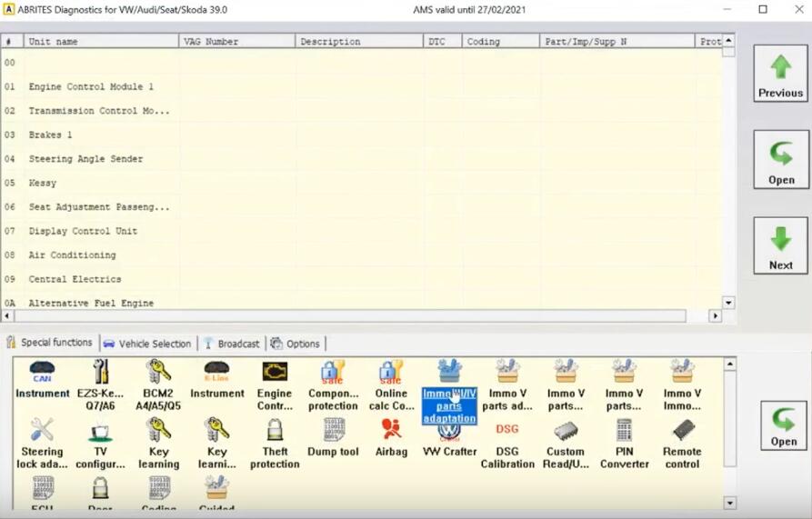Click the Next arrow button
Viewport: 812px width, 519px height.
[x=780, y=245]
